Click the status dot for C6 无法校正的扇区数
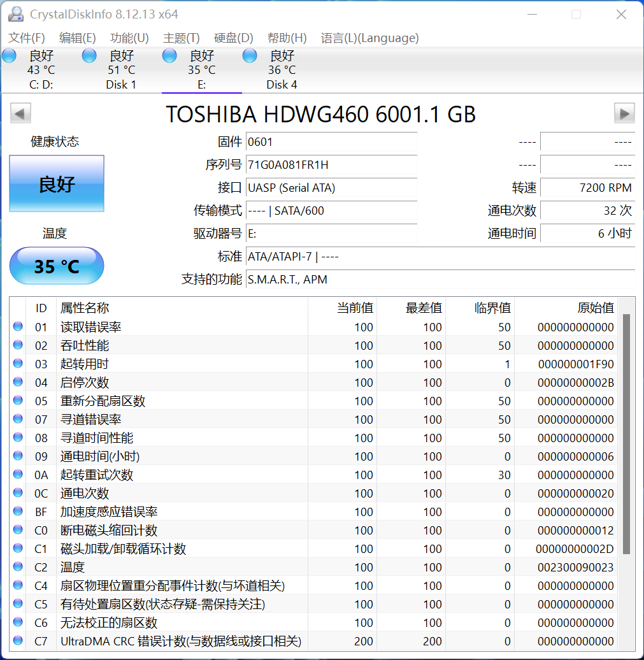 click(x=18, y=622)
